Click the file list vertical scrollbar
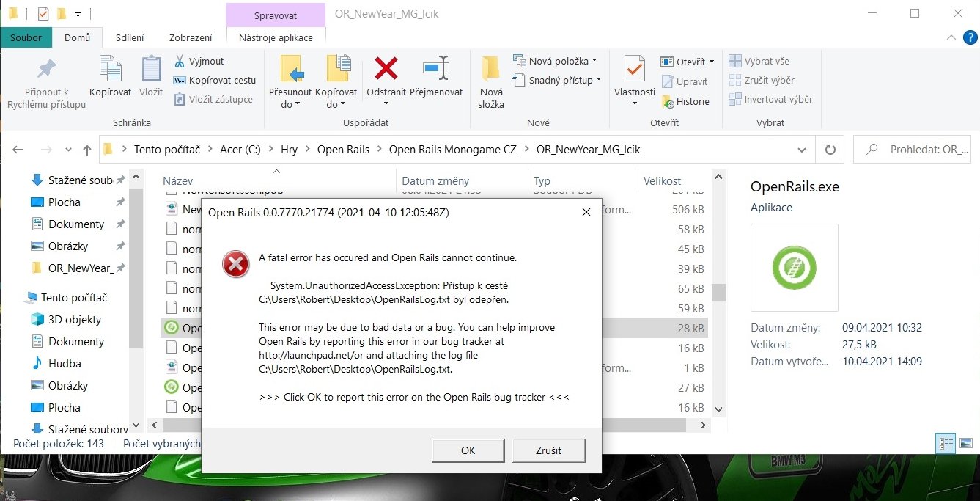The height and width of the screenshot is (501, 980). tap(718, 293)
